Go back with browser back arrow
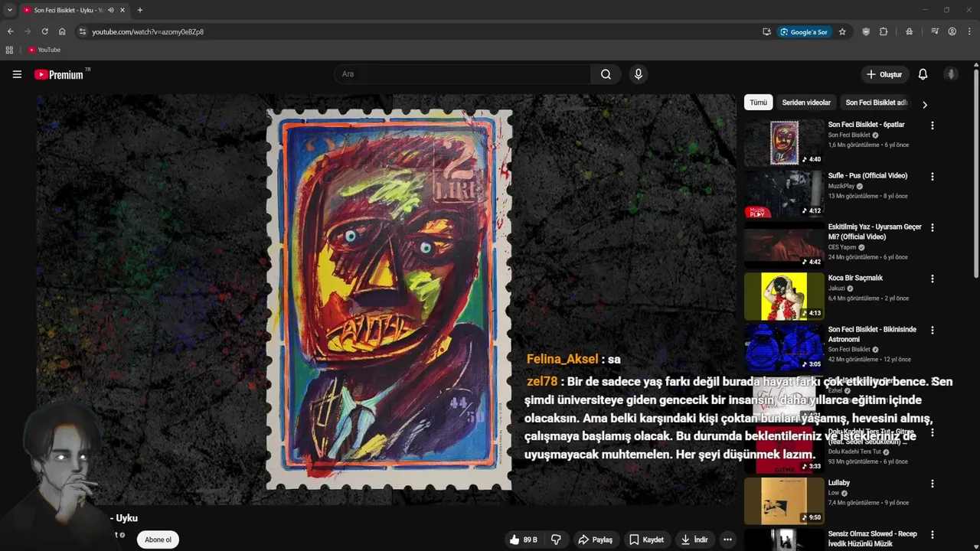 (10, 31)
